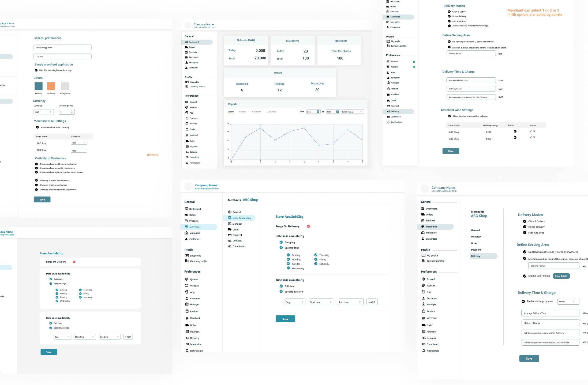Toggle Show merchant's email to customers
This screenshot has width=588, height=385.
36,168
